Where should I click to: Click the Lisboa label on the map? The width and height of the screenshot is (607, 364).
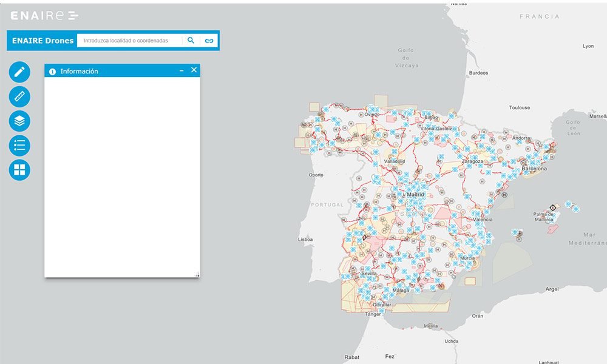[x=305, y=240]
